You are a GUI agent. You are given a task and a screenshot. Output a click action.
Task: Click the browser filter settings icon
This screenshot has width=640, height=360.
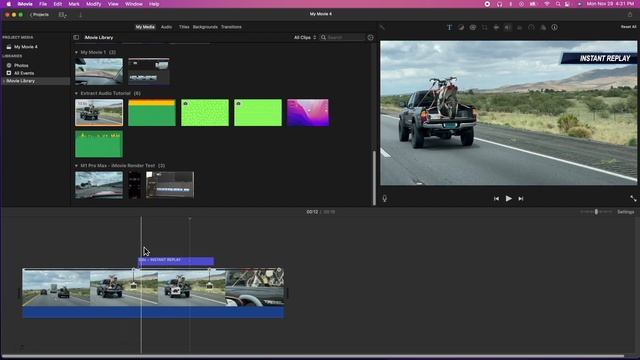pyautogui.click(x=370, y=37)
